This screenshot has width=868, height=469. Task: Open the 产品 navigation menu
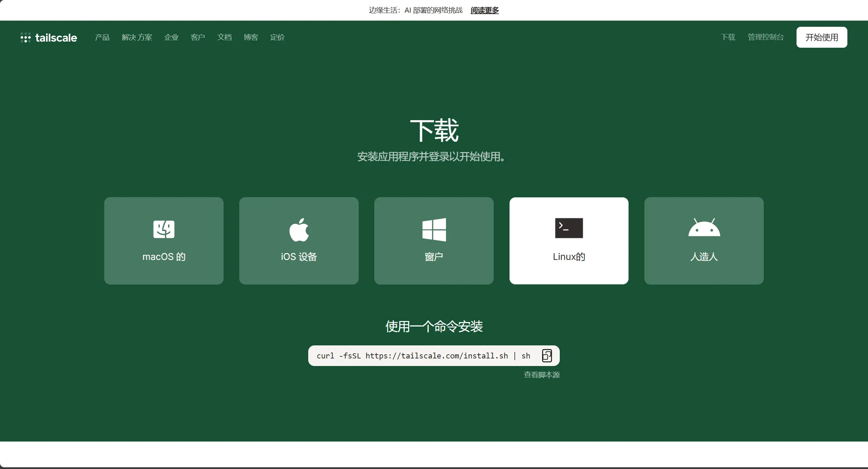tap(102, 37)
